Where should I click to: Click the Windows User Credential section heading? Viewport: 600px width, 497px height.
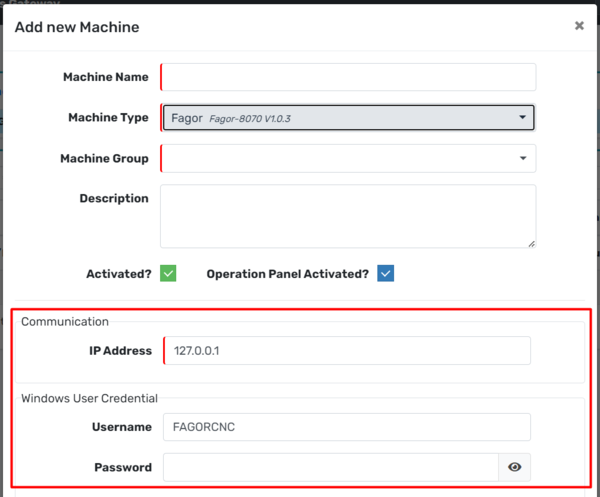90,398
